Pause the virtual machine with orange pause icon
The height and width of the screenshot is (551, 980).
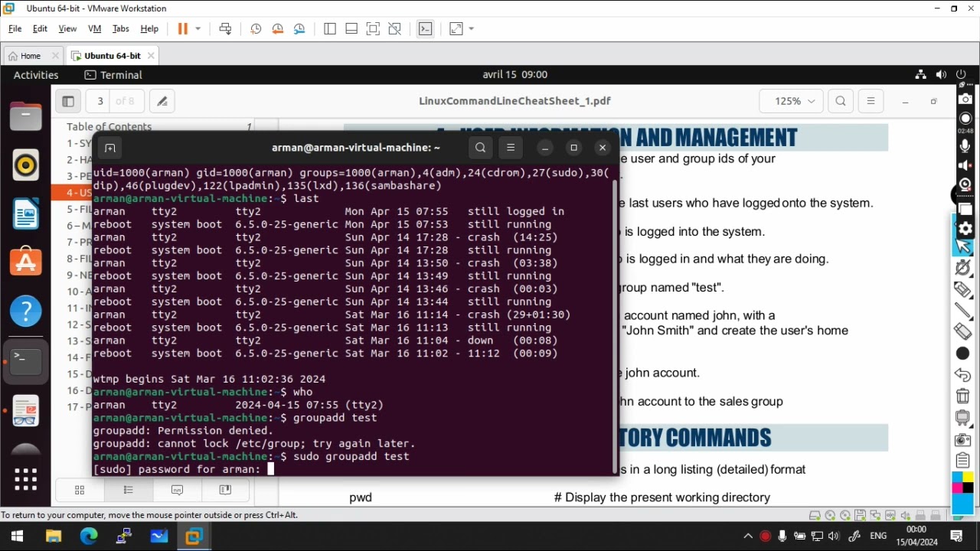[182, 28]
